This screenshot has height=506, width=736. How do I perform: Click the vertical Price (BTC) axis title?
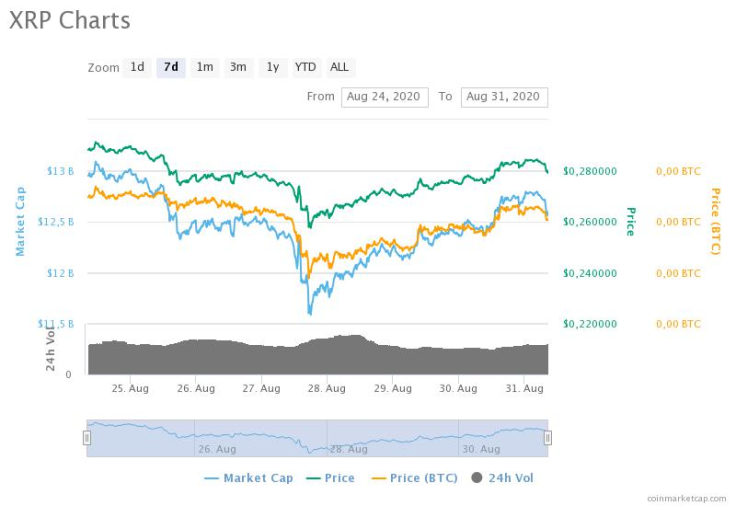pyautogui.click(x=715, y=222)
